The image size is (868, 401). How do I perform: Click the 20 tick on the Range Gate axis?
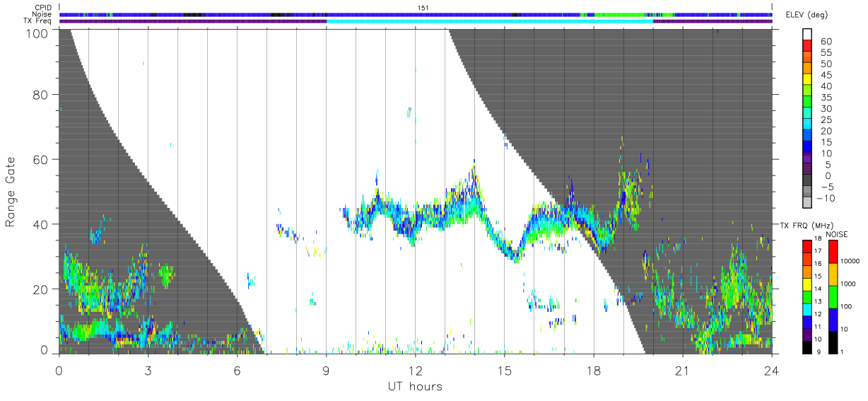pyautogui.click(x=42, y=289)
